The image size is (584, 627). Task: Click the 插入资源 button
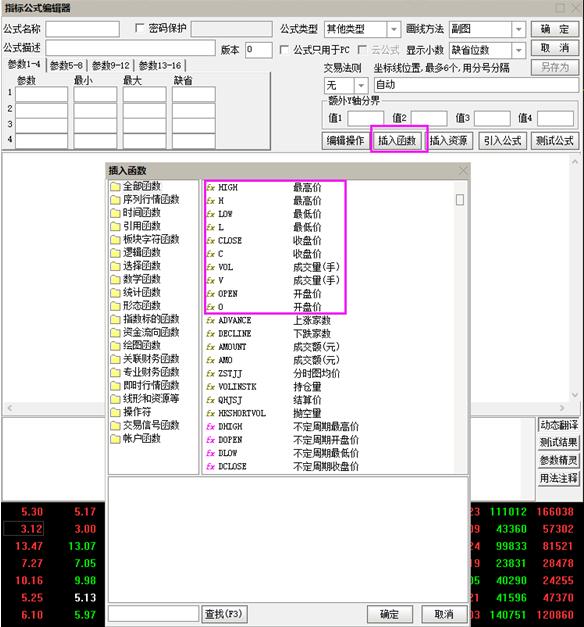(449, 141)
